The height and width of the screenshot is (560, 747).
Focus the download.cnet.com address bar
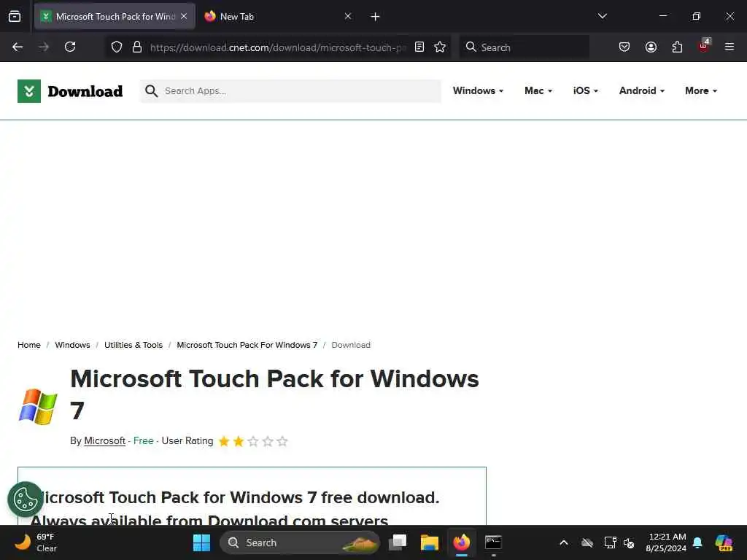[x=278, y=47]
